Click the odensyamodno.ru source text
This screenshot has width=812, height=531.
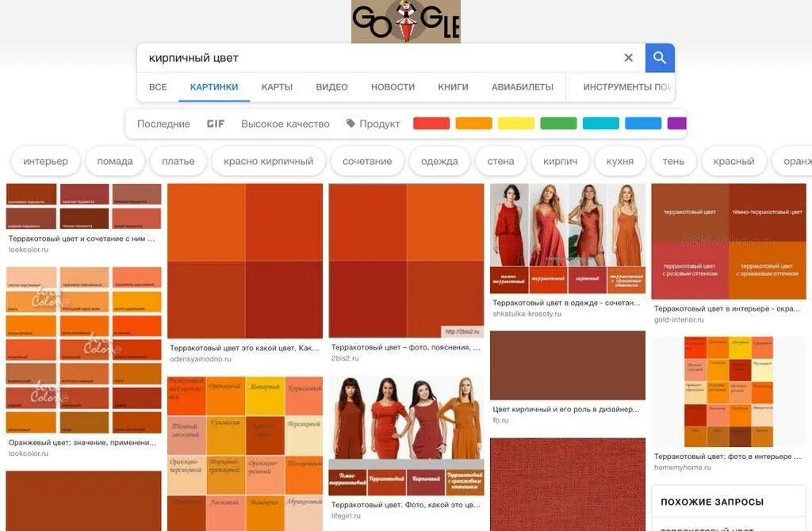(x=201, y=359)
